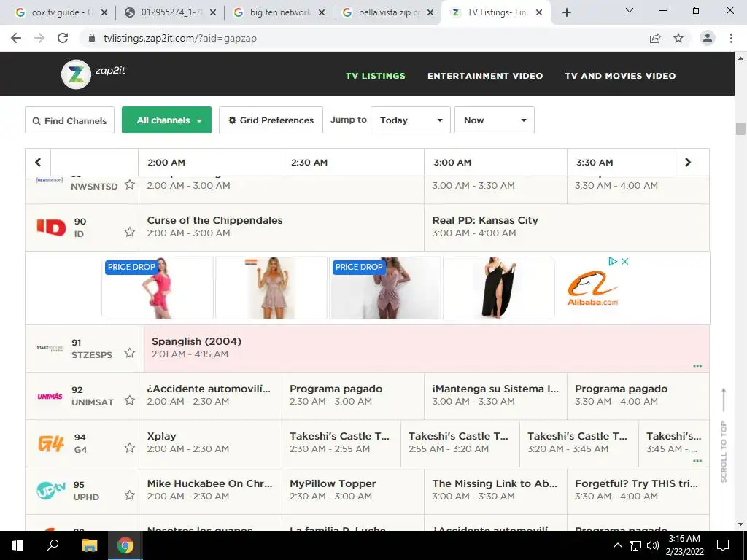Open the All channels dropdown

point(167,120)
